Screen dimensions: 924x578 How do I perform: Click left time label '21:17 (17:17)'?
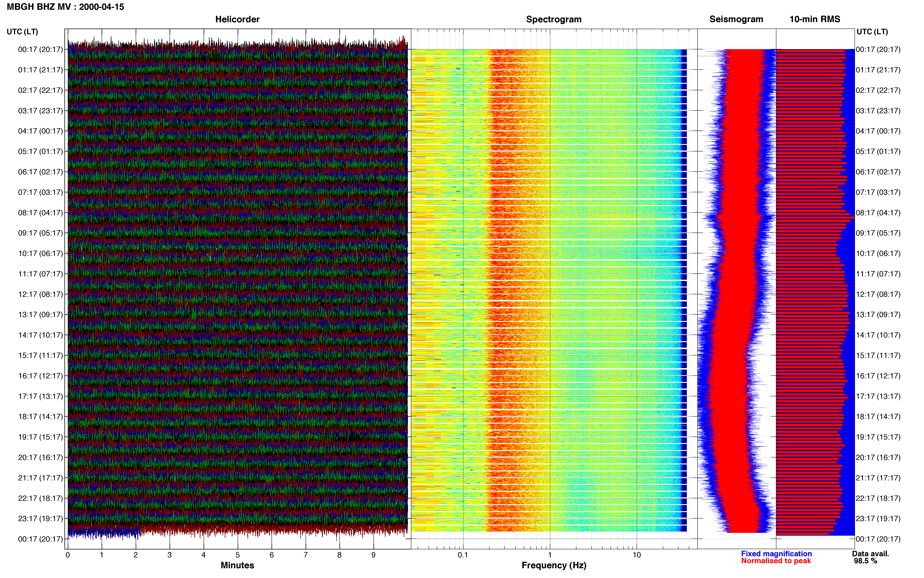[41, 478]
